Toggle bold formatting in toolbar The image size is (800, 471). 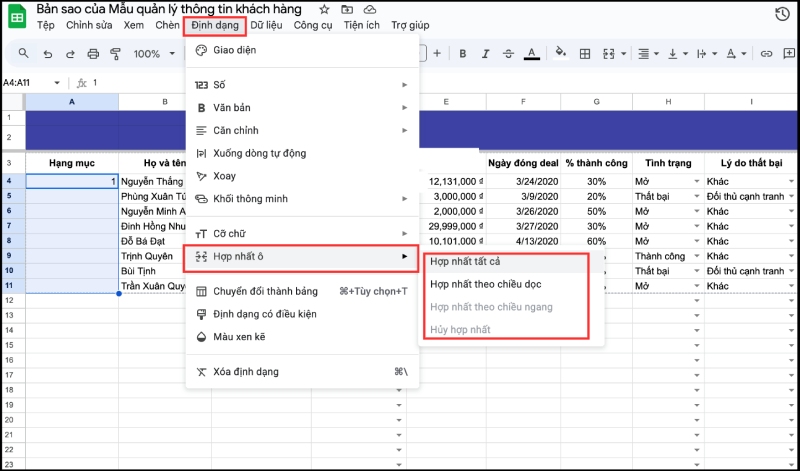coord(463,54)
